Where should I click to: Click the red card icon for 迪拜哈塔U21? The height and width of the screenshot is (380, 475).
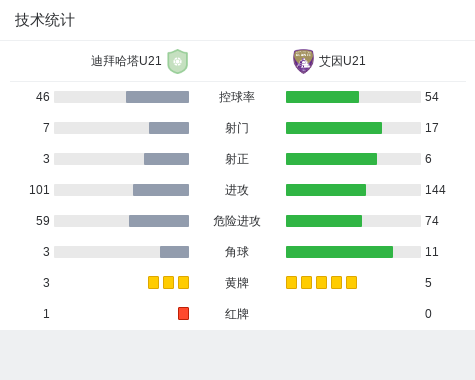pyautogui.click(x=183, y=313)
